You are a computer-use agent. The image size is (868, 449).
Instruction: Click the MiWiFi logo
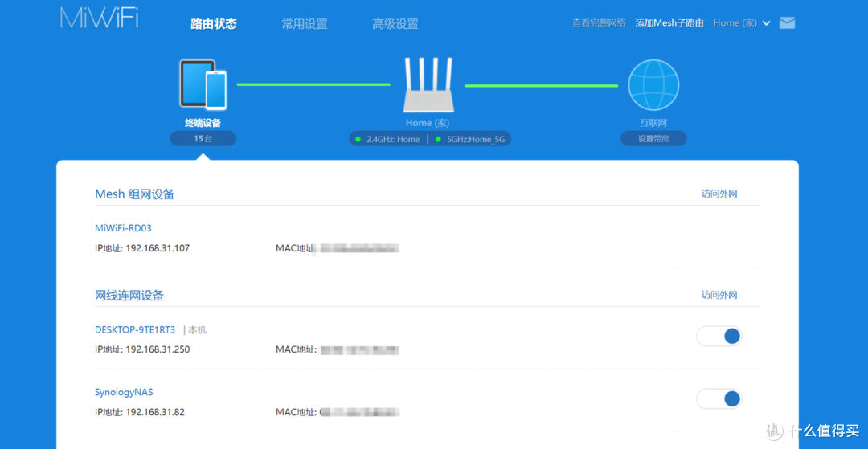[99, 18]
